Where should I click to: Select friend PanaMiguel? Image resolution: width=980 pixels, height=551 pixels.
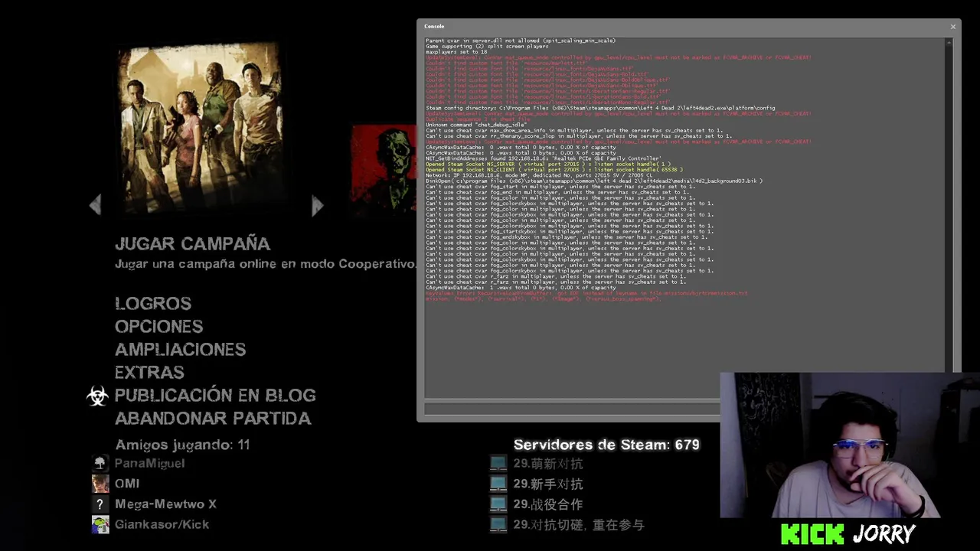tap(149, 463)
